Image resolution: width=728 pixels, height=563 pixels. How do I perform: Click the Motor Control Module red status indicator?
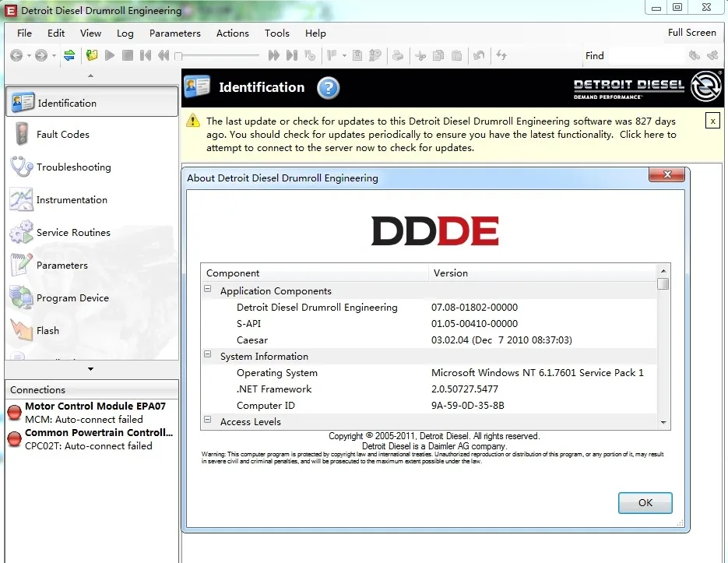click(14, 412)
